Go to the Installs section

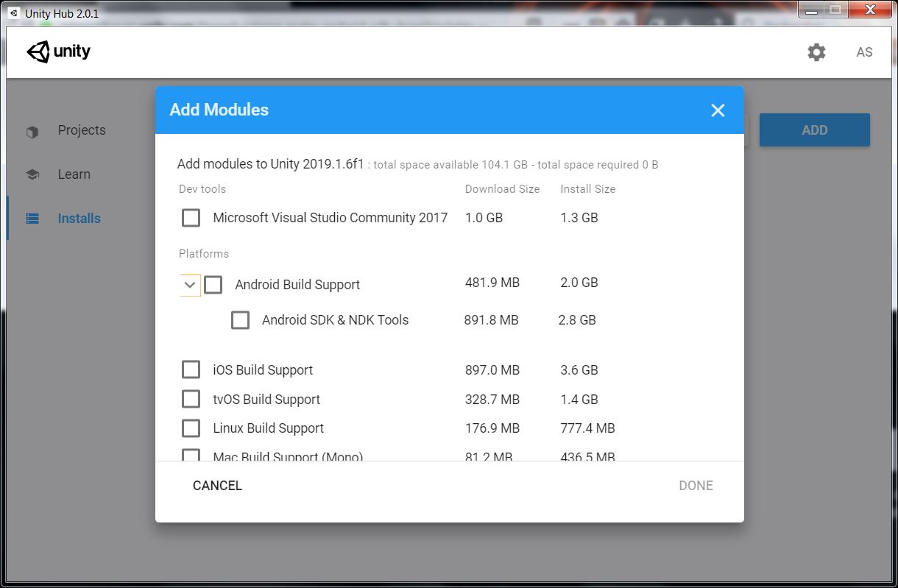(79, 219)
